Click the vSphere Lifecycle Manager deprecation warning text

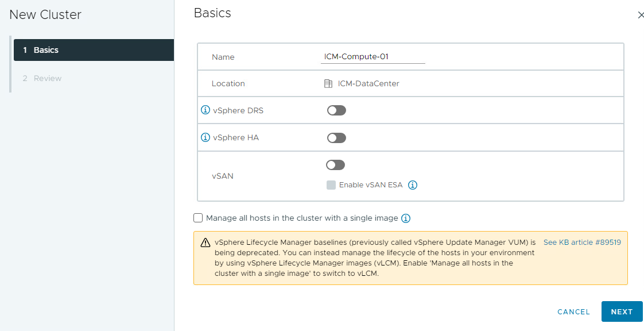[x=375, y=258]
